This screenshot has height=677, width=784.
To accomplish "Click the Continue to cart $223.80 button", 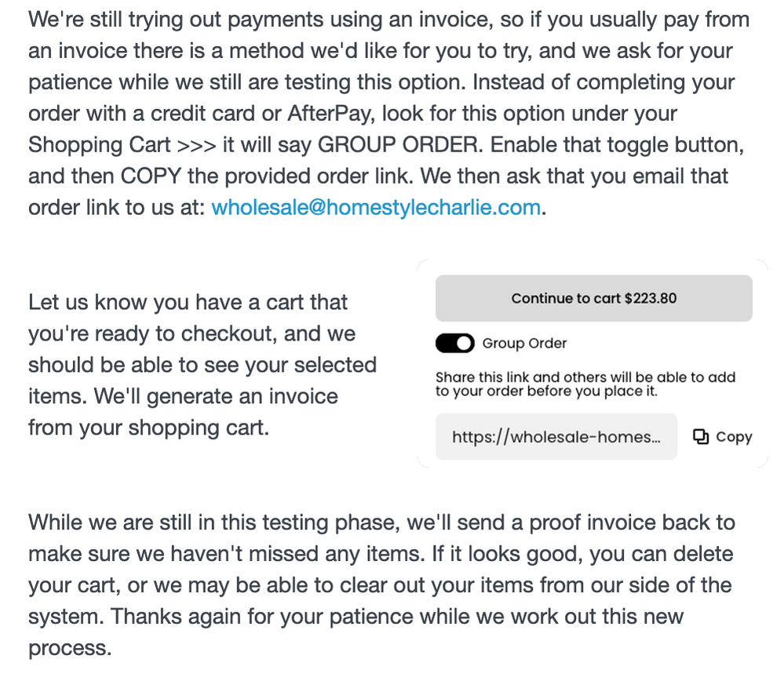I will click(593, 298).
